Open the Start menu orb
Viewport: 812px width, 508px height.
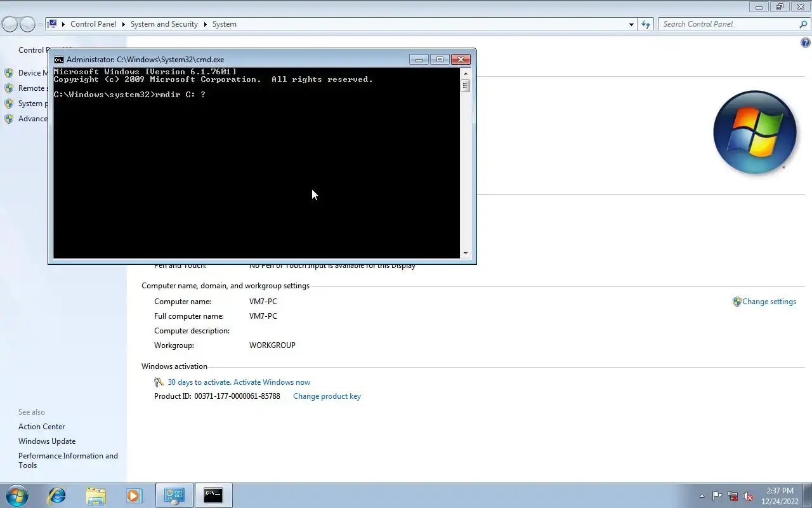point(17,495)
